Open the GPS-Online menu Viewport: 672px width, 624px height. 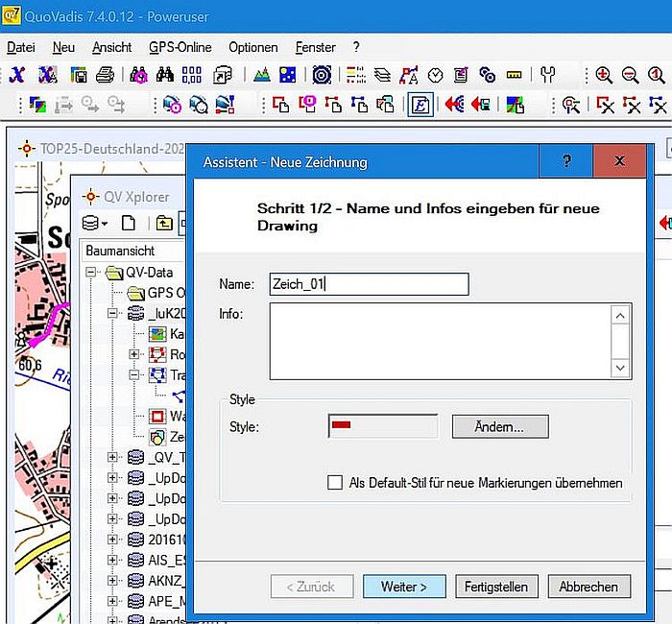coord(180,47)
